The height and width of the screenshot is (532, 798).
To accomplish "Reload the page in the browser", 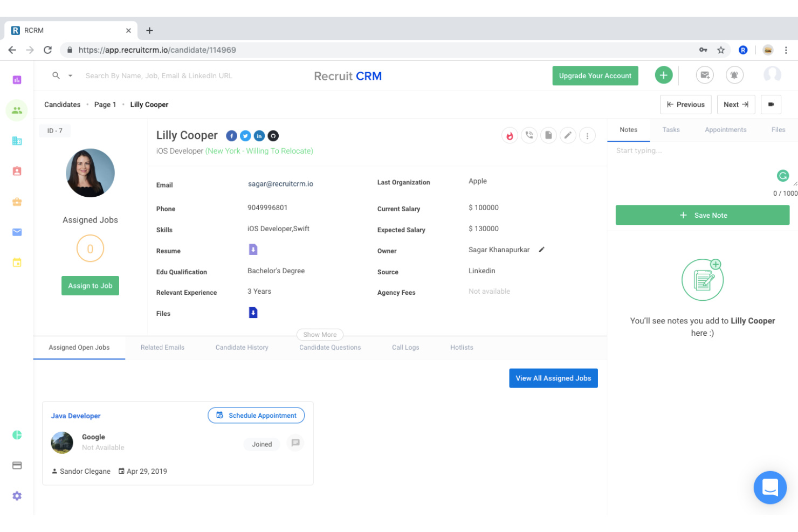I will click(47, 50).
